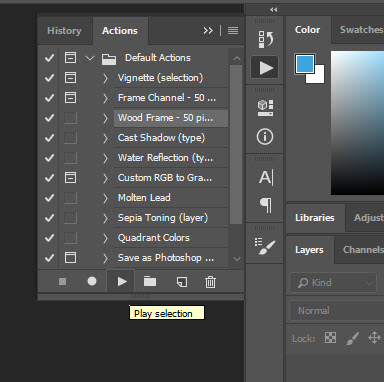
Task: Open History panel icon in dock
Action: tap(265, 39)
